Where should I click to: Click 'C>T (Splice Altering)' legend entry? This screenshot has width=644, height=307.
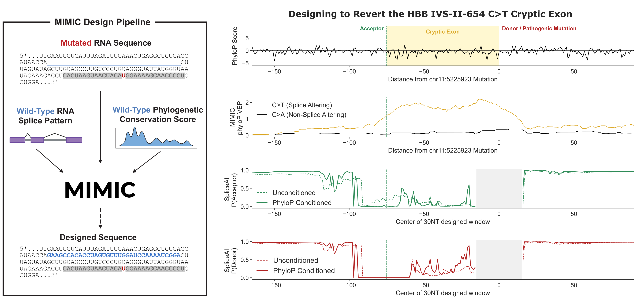click(x=302, y=105)
